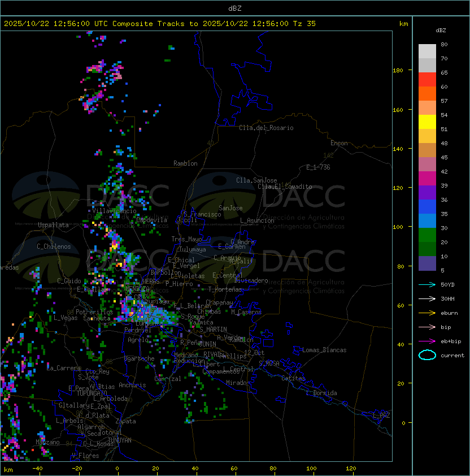The height and width of the screenshot is (476, 470).
Task: Click the 'dBZ' title at the top
Action: (235, 8)
